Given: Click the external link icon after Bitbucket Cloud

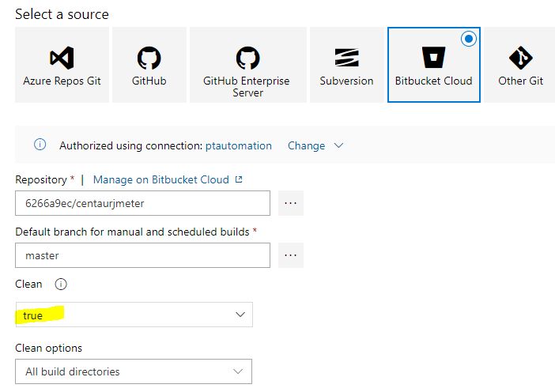Looking at the screenshot, I should 239,179.
